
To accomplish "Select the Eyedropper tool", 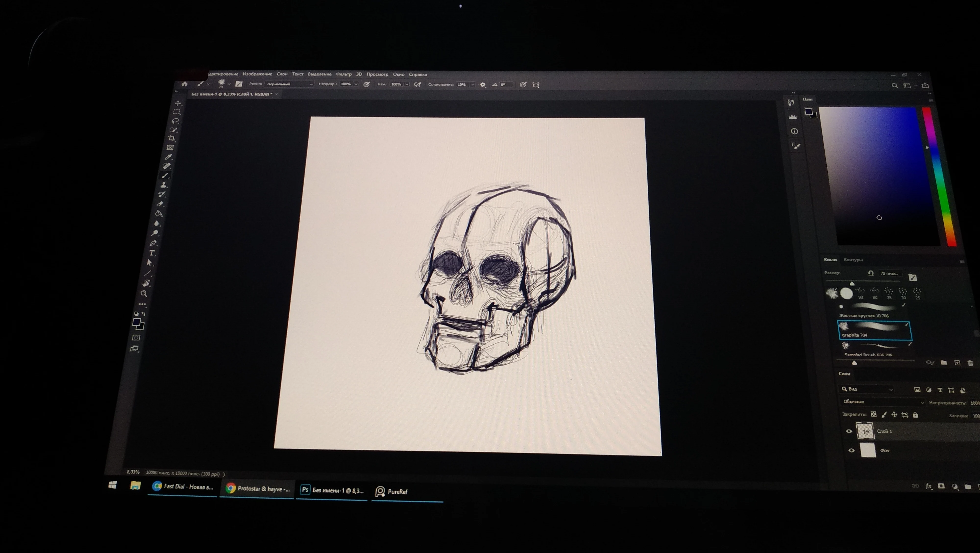I will [169, 157].
